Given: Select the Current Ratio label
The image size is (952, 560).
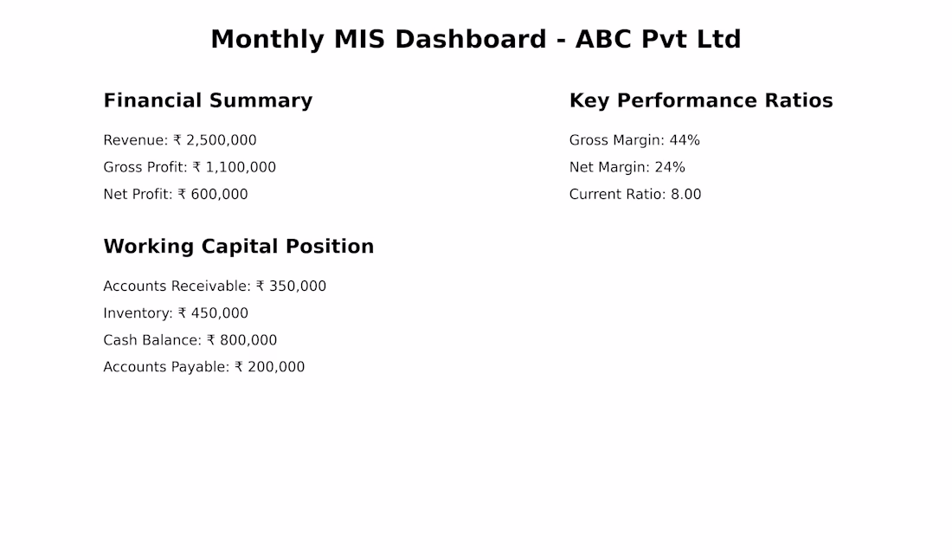Looking at the screenshot, I should click(x=616, y=194).
